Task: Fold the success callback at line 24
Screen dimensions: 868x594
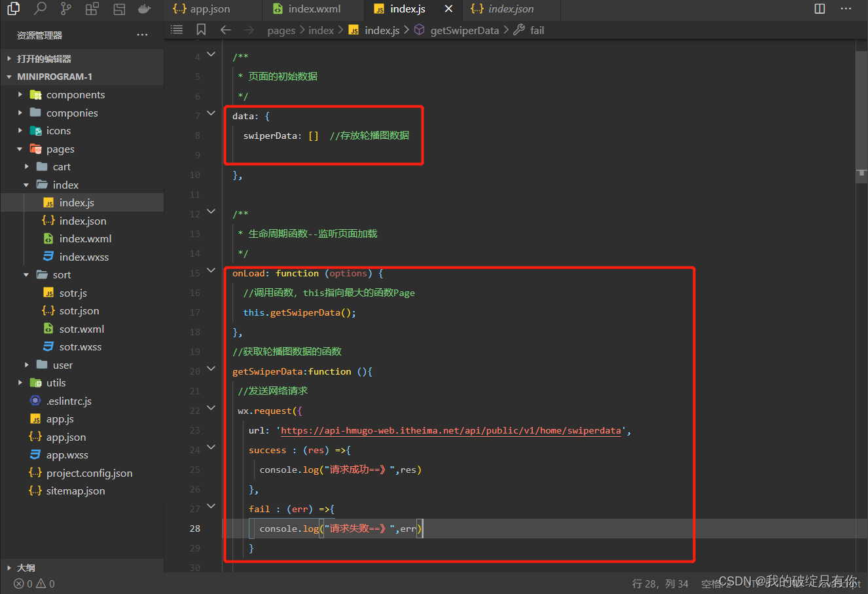Action: pyautogui.click(x=211, y=447)
